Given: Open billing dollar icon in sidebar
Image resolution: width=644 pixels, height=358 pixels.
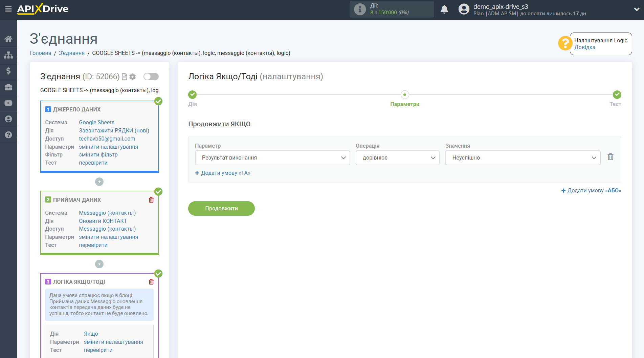Looking at the screenshot, I should click(8, 71).
